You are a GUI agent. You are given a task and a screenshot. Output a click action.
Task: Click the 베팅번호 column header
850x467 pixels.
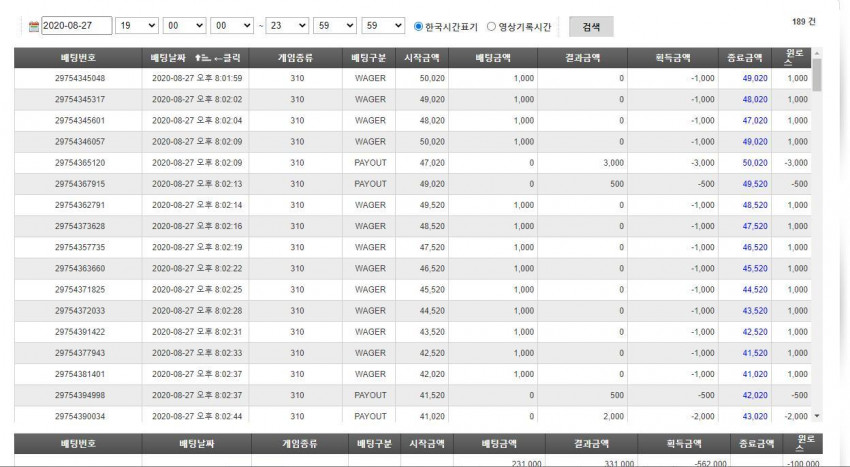(79, 57)
